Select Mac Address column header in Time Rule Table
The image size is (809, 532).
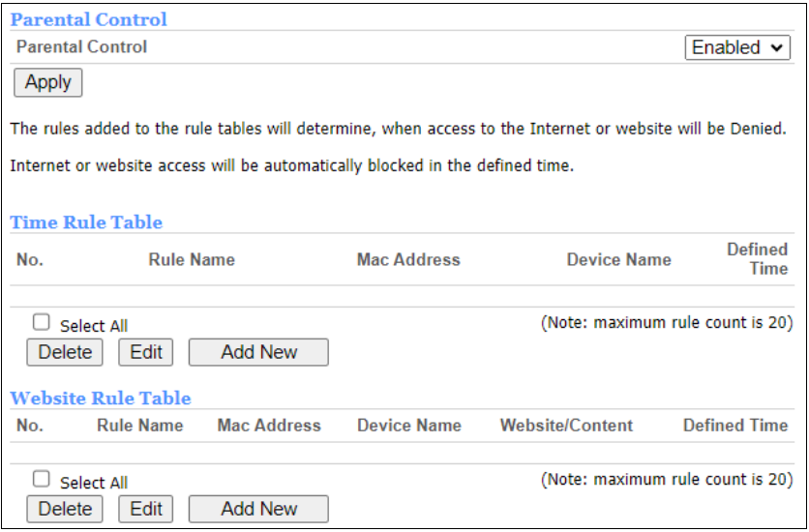pyautogui.click(x=408, y=259)
